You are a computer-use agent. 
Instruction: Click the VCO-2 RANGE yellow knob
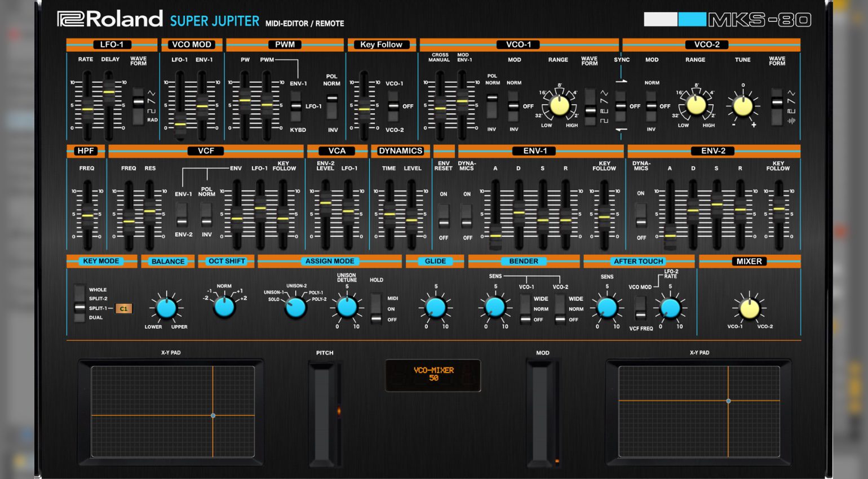tap(696, 105)
